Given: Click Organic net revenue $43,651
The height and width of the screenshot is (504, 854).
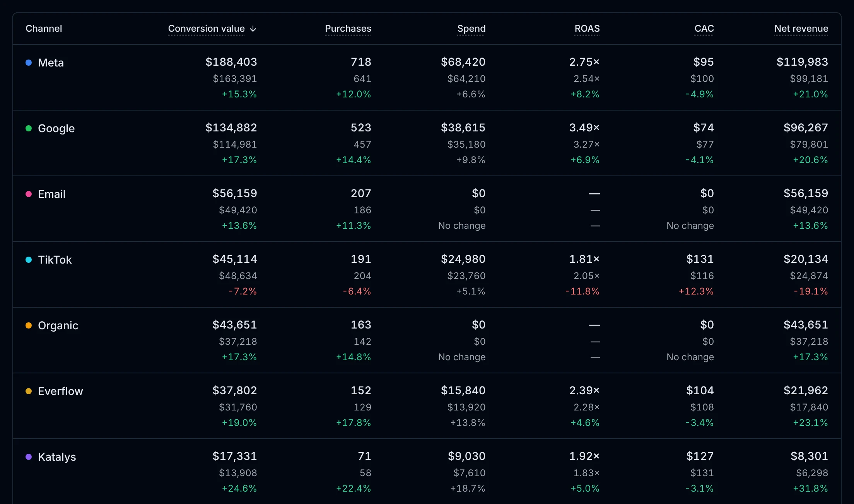Looking at the screenshot, I should [806, 325].
